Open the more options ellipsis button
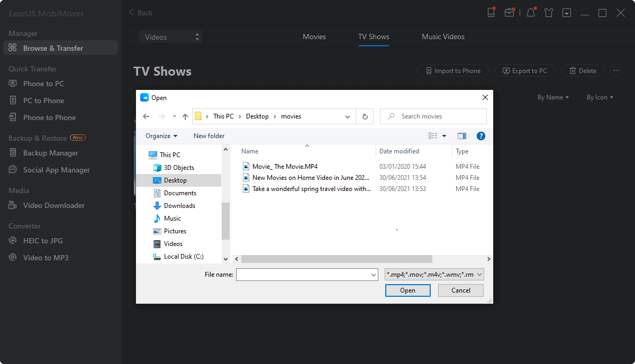 tap(616, 71)
